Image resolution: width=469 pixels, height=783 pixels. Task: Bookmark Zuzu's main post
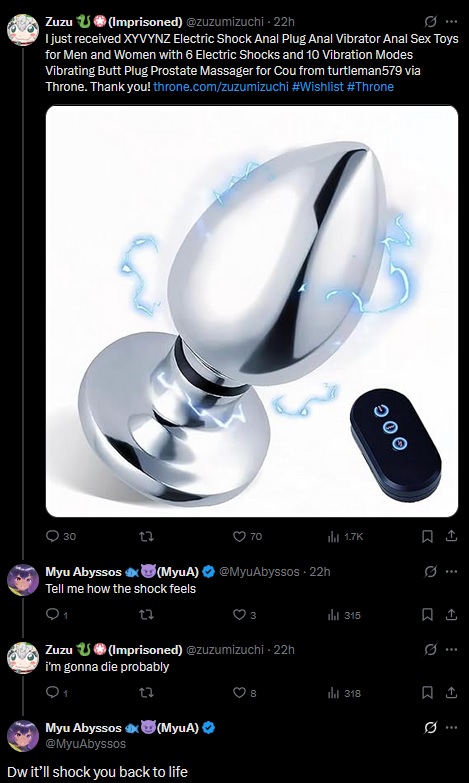428,536
